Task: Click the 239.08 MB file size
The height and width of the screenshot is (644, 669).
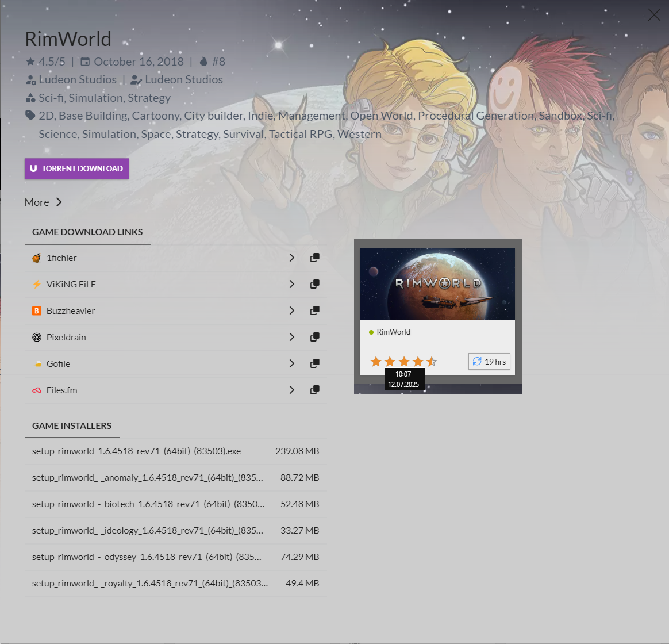Action: click(x=297, y=451)
